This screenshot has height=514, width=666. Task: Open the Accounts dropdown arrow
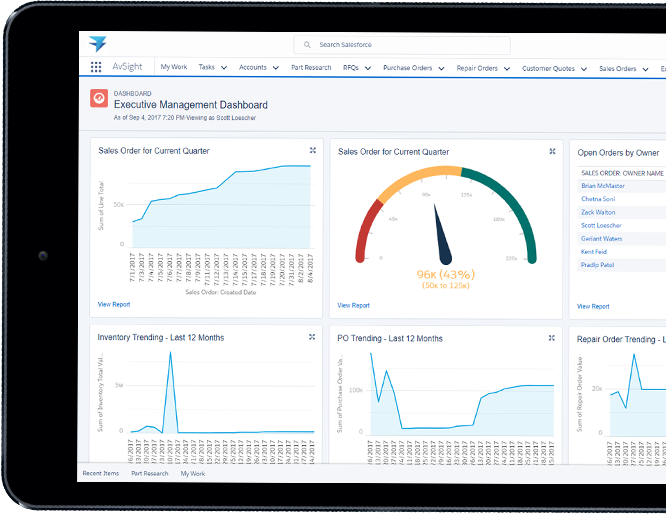[276, 68]
